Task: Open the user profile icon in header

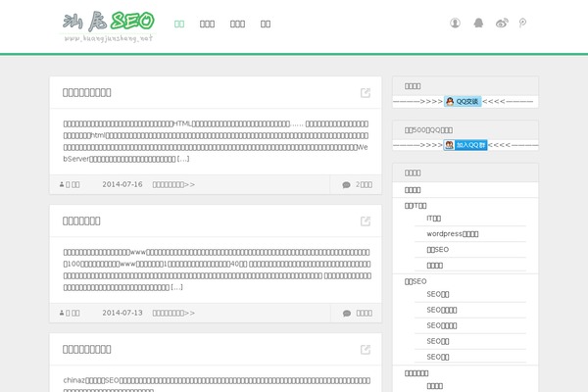Action: coord(455,23)
